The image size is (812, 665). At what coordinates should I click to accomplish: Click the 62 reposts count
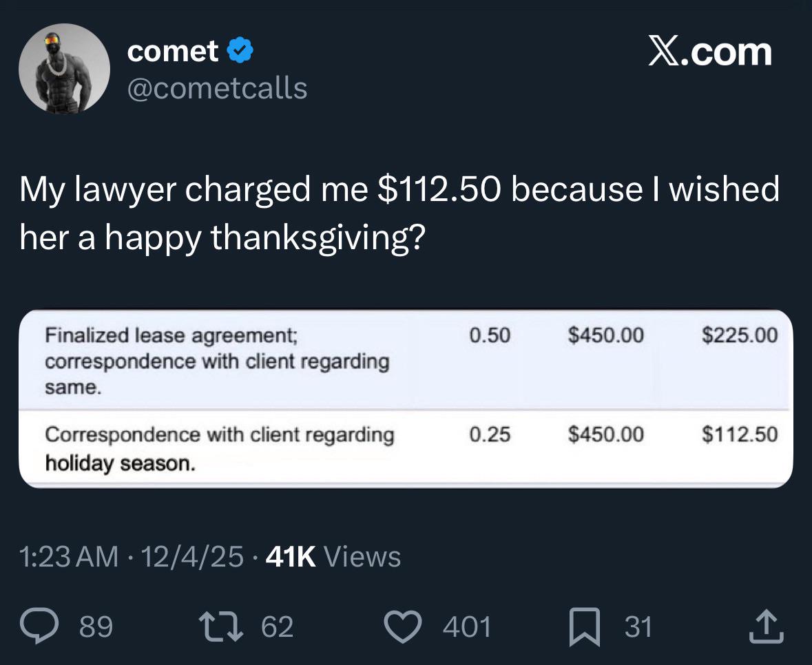click(x=275, y=626)
